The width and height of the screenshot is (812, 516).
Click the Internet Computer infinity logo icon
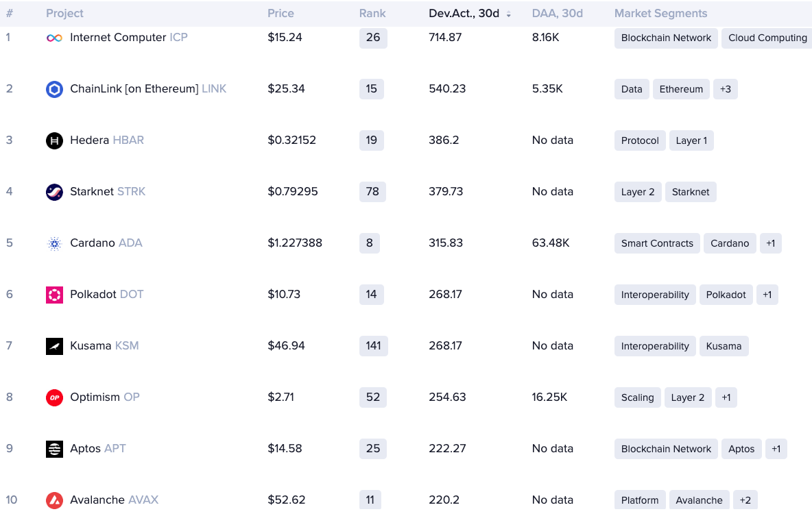tap(54, 38)
